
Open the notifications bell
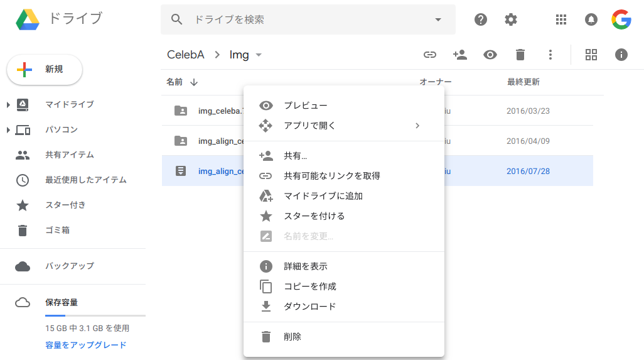click(591, 19)
